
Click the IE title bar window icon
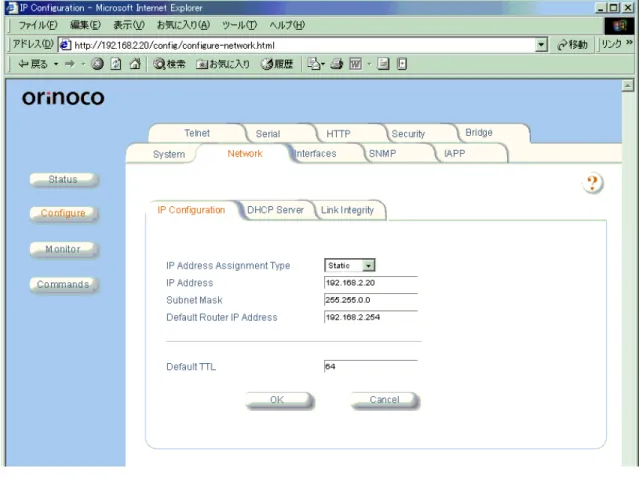click(x=11, y=8)
